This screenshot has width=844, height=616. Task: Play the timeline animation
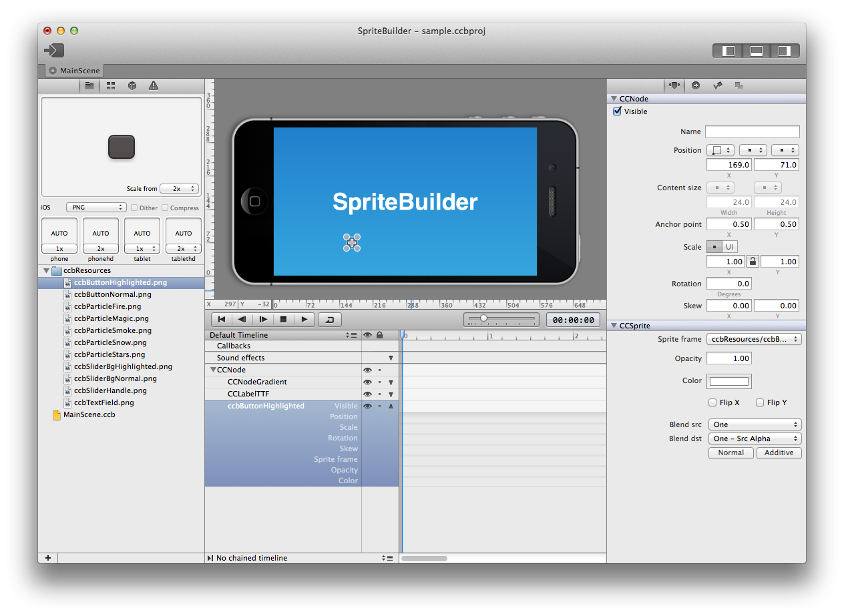pos(304,320)
